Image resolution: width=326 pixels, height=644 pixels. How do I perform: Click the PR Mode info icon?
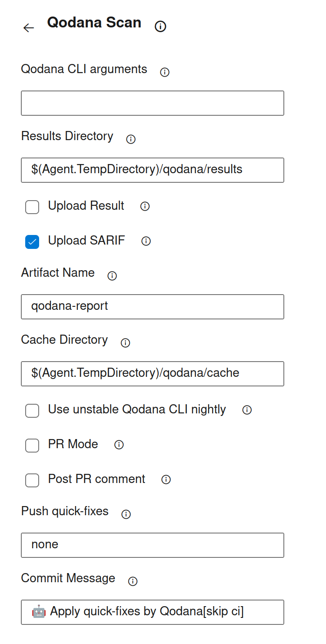pyautogui.click(x=119, y=445)
